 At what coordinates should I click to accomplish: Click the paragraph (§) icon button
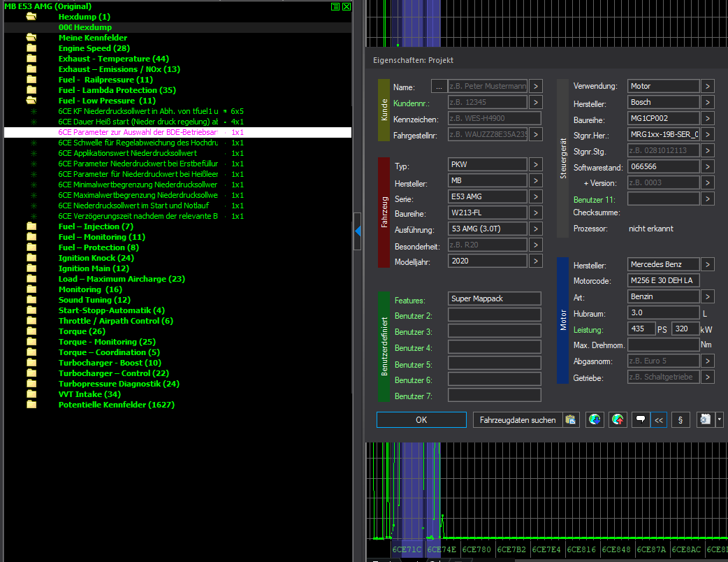click(x=680, y=419)
